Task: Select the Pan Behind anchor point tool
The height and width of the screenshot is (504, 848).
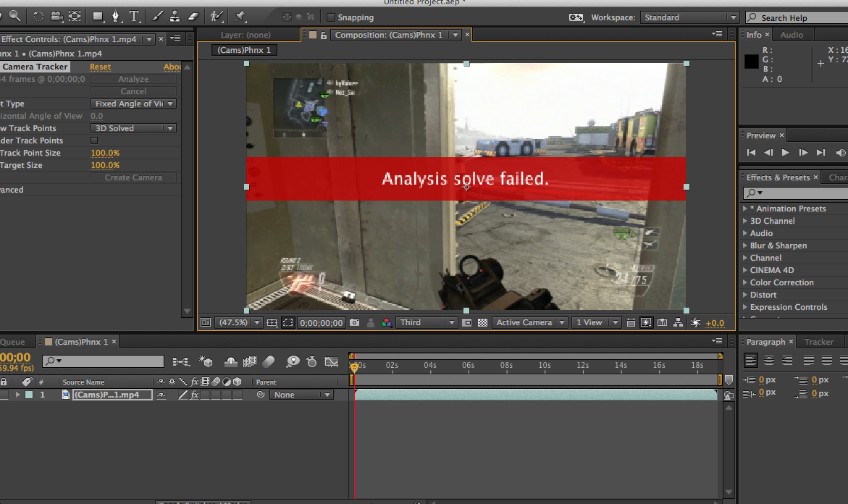Action: [x=75, y=16]
